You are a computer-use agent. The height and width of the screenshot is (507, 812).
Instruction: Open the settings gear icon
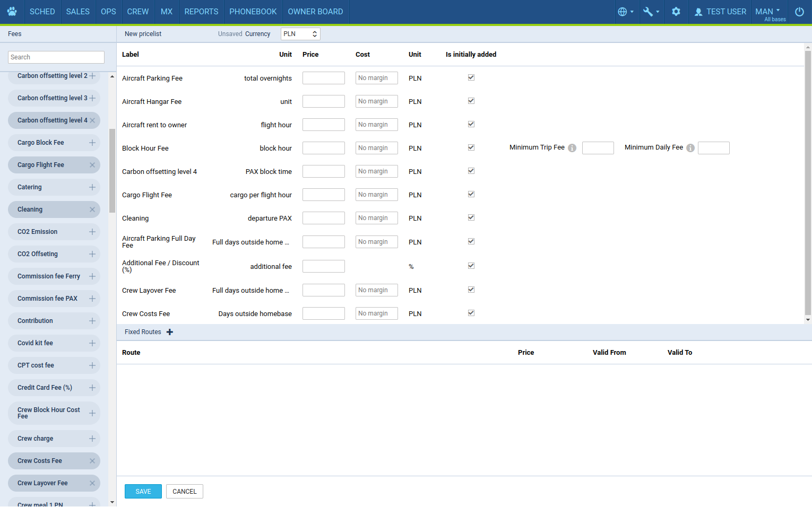[676, 12]
